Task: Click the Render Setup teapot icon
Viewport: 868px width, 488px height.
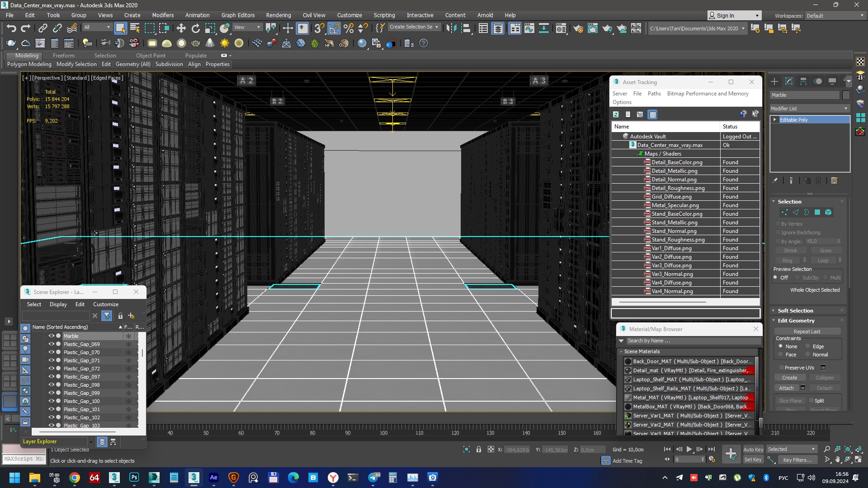Action: click(x=578, y=28)
